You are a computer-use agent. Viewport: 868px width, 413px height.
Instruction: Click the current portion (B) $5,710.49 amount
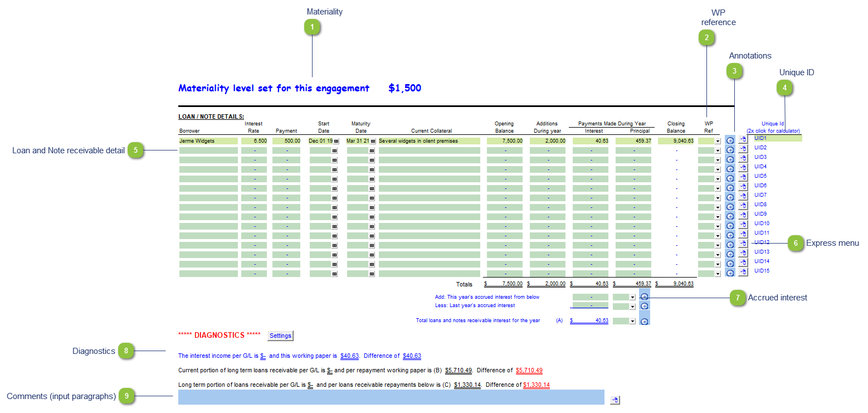pos(459,370)
